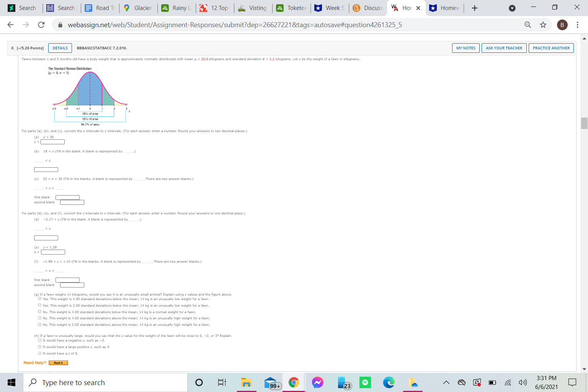Open Google Chrome taskbar icon

tap(294, 382)
